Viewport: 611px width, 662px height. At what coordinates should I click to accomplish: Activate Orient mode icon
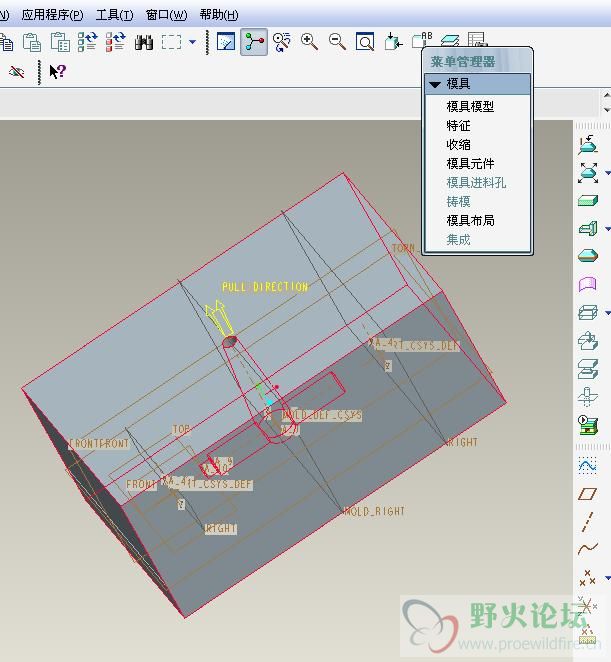tap(282, 42)
